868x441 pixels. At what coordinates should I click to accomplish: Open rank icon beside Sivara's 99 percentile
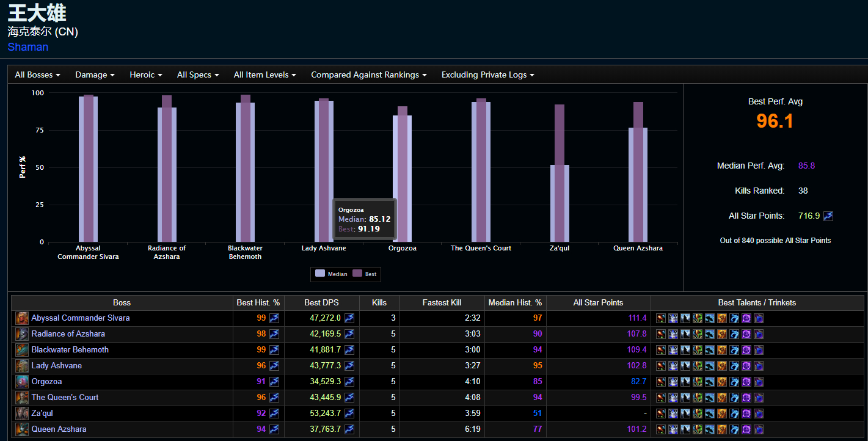pos(274,318)
